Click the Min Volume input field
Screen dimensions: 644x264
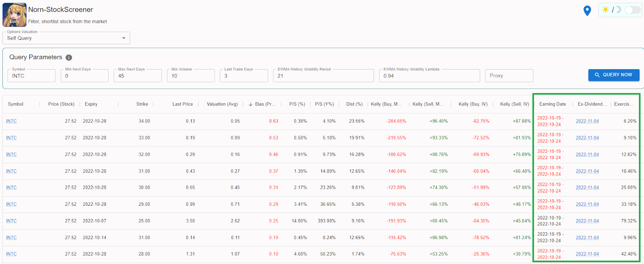point(191,76)
